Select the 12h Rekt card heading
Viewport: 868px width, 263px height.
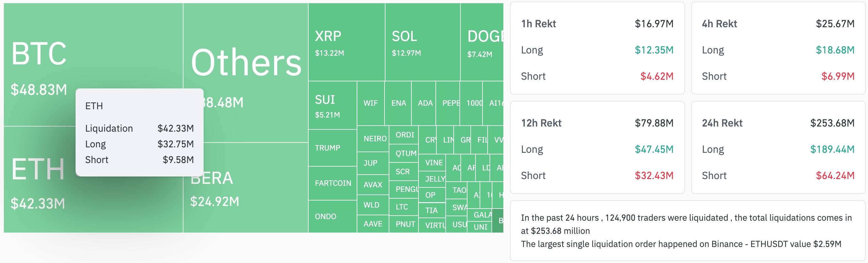point(541,123)
